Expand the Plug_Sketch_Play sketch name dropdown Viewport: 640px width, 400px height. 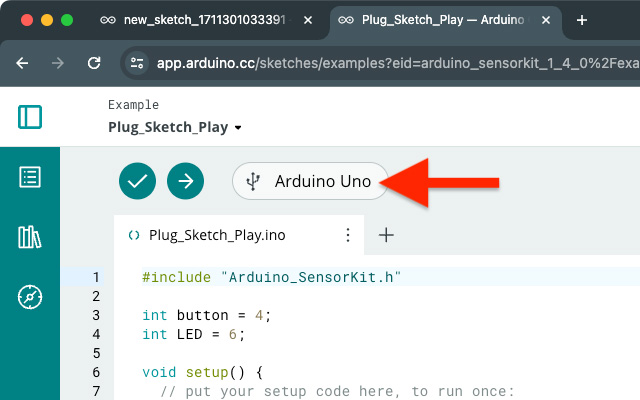pos(238,128)
